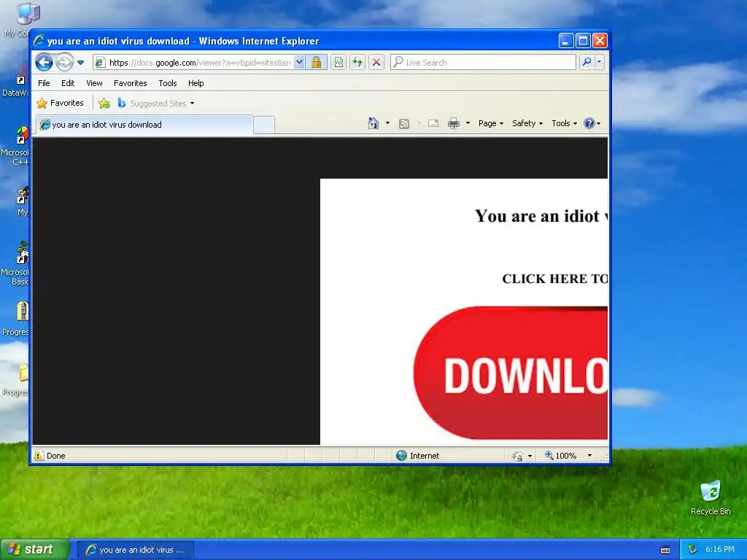Maximize the Internet Explorer window
Screen dimensions: 747x560
[583, 41]
